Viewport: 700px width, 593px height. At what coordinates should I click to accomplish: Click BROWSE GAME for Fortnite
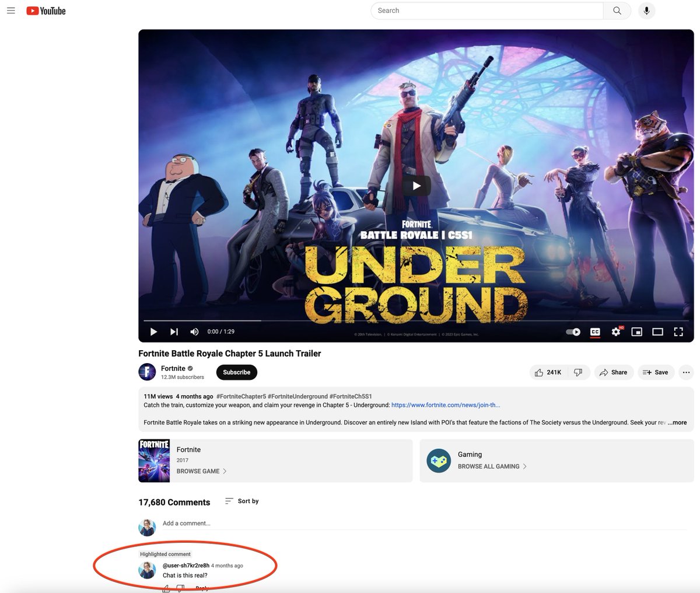click(202, 471)
